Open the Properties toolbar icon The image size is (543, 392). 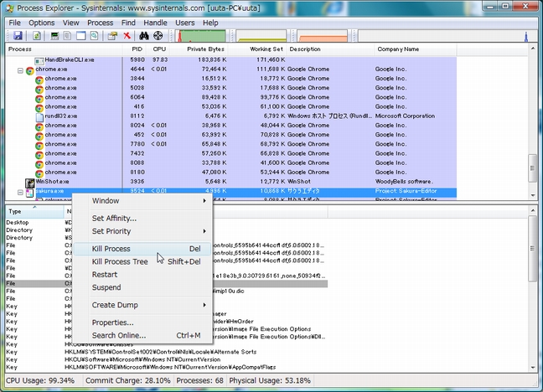click(x=112, y=36)
